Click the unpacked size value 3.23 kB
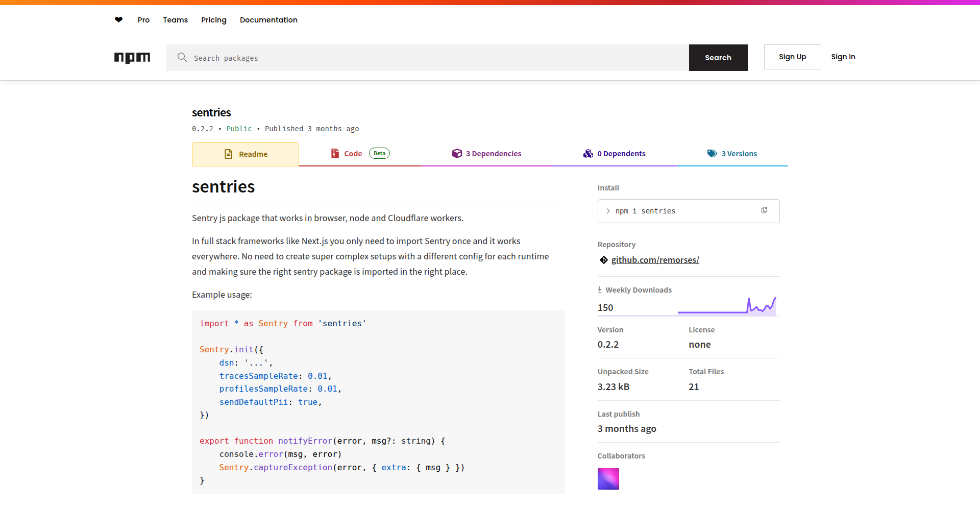The height and width of the screenshot is (507, 980). (614, 387)
